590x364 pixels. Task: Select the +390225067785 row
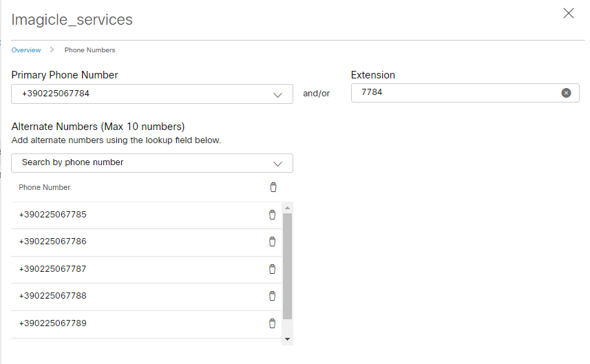(138, 215)
